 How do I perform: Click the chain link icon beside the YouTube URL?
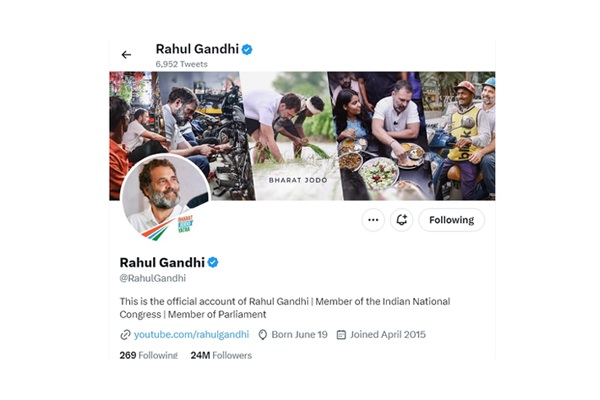(125, 335)
